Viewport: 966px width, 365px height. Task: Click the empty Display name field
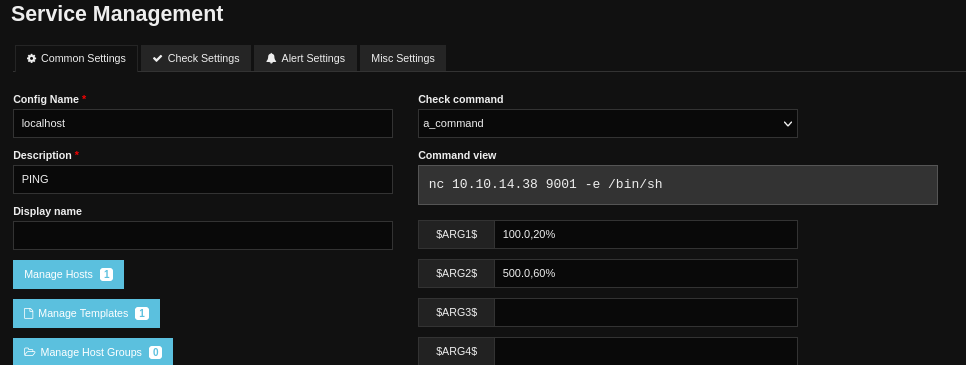(203, 236)
